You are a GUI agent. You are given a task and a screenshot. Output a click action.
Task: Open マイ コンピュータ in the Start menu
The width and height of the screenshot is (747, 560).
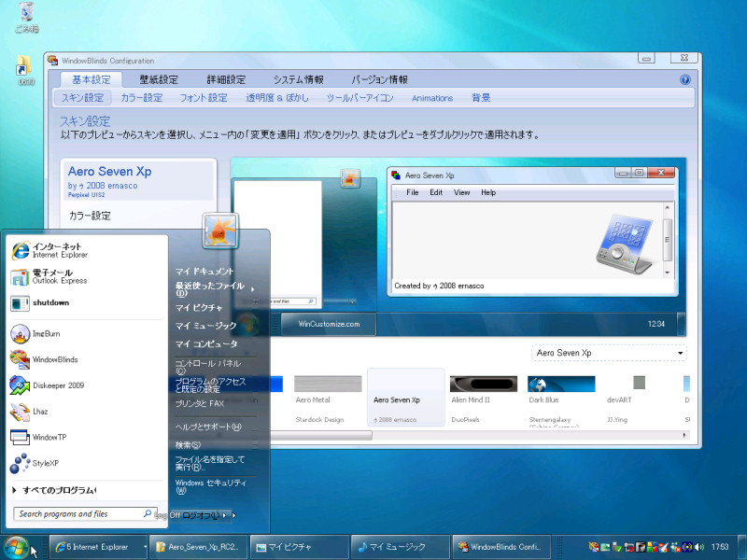(206, 343)
